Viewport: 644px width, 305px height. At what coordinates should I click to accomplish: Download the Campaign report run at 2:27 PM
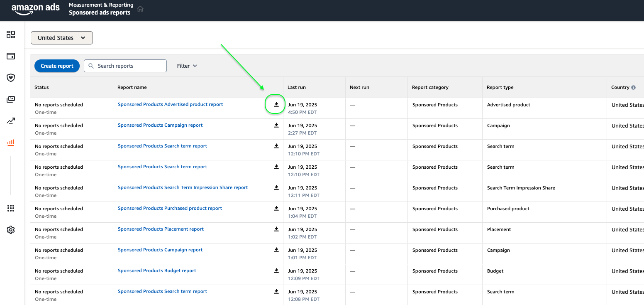[x=276, y=125]
